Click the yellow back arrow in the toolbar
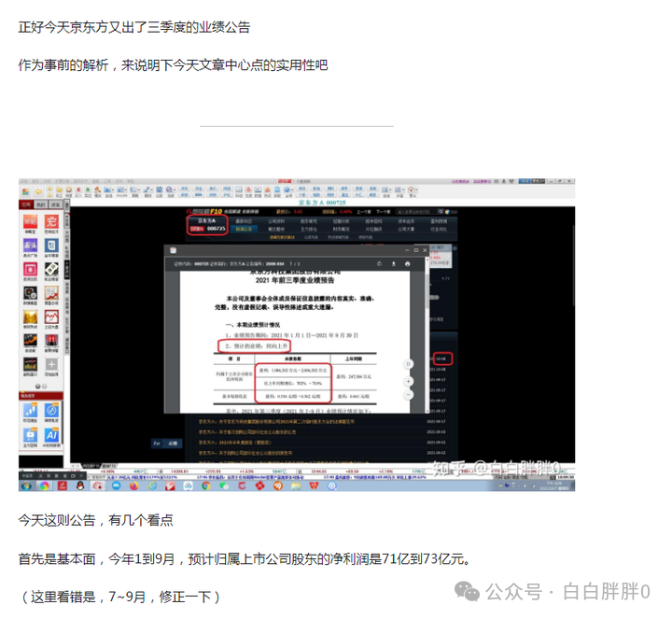 pyautogui.click(x=38, y=191)
